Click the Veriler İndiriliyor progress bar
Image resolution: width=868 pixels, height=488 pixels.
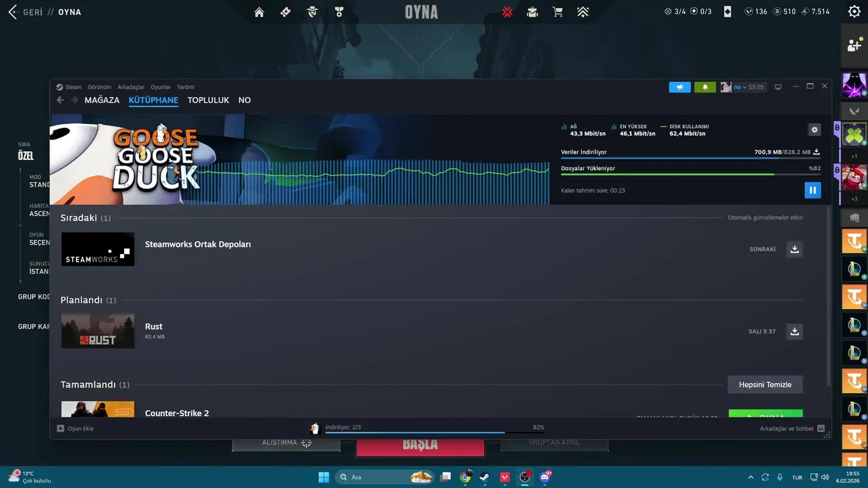(x=690, y=158)
